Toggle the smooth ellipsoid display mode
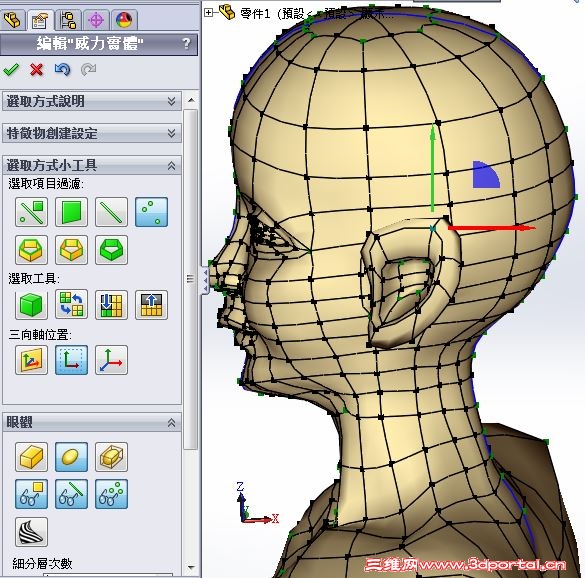Viewport: 585px width, 578px height. tap(71, 457)
